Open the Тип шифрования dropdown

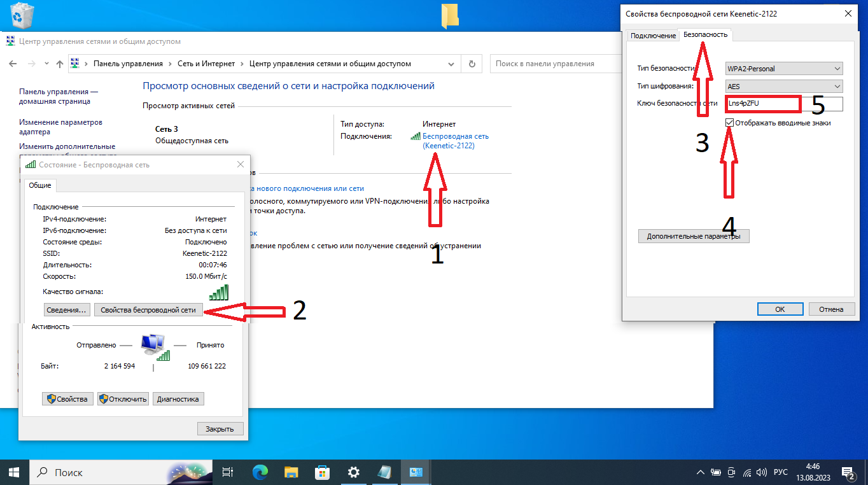784,86
